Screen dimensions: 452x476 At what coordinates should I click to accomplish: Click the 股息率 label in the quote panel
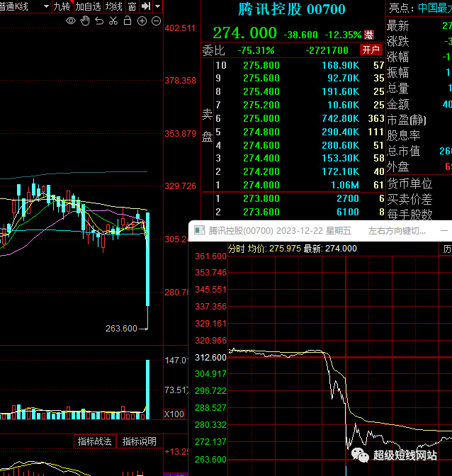point(404,135)
